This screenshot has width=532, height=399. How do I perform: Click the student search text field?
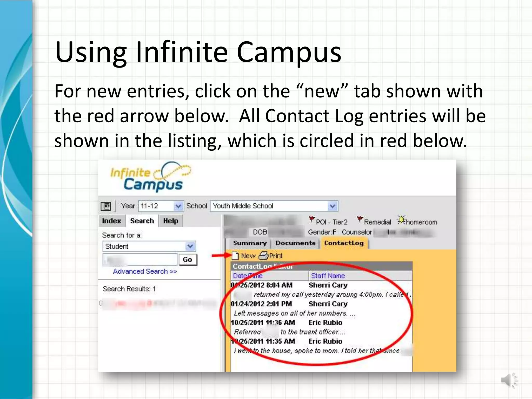140,260
